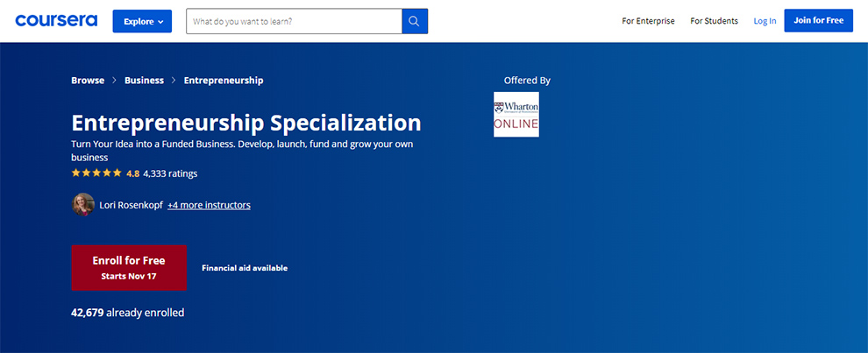The width and height of the screenshot is (868, 353).
Task: Click the Enroll for Free button
Action: tap(129, 267)
